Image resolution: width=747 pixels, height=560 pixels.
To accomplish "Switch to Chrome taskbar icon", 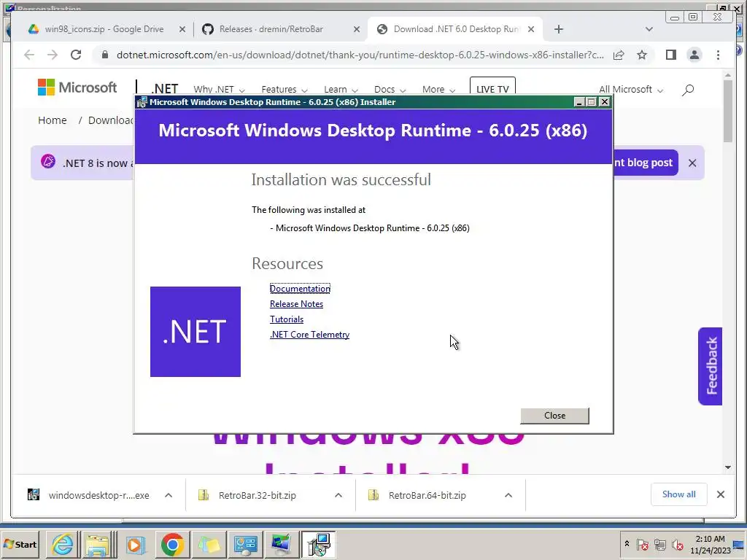I will [172, 544].
